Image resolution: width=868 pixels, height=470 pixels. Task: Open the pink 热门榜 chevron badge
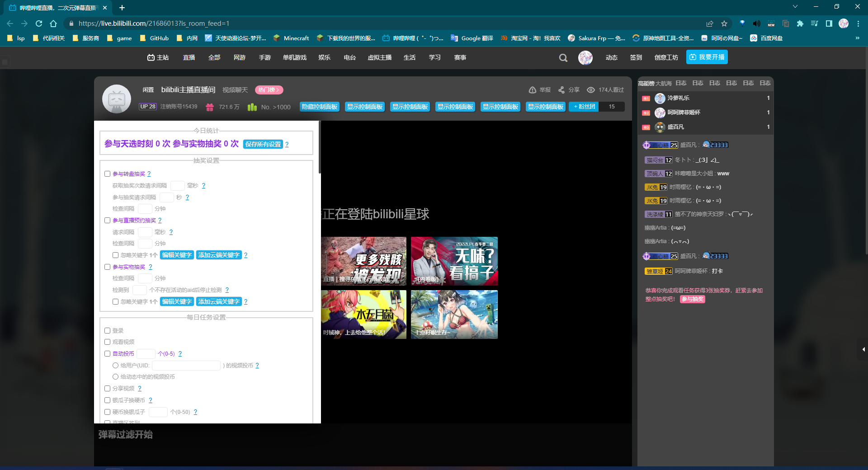(x=269, y=90)
